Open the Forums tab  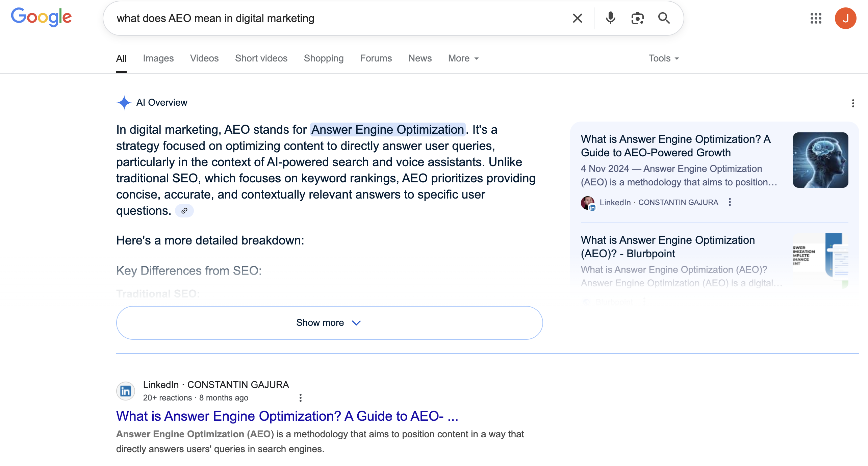(376, 58)
